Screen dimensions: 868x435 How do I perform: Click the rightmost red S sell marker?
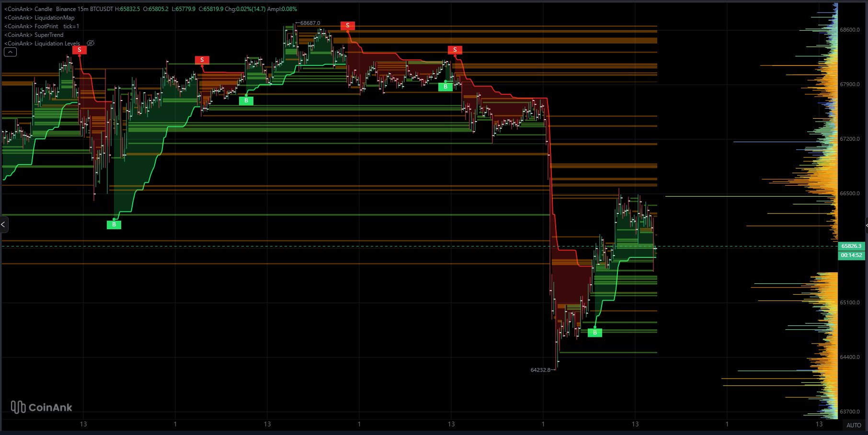click(455, 50)
